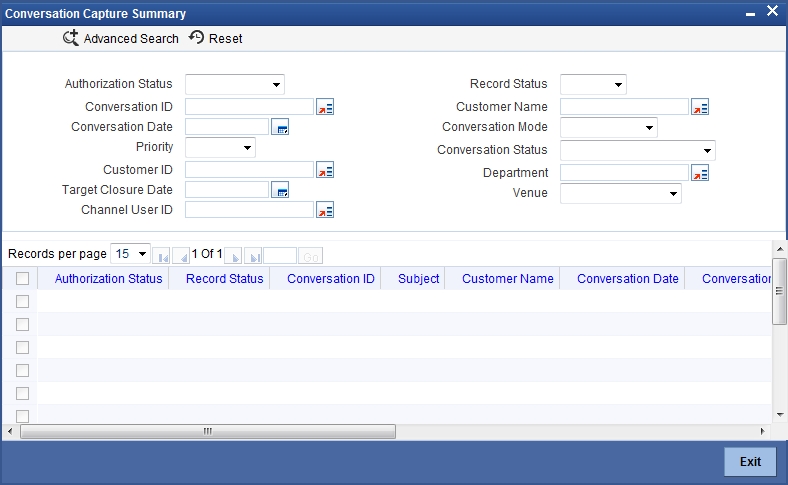The width and height of the screenshot is (788, 485).
Task: Open the Records per page dropdown
Action: pyautogui.click(x=130, y=254)
